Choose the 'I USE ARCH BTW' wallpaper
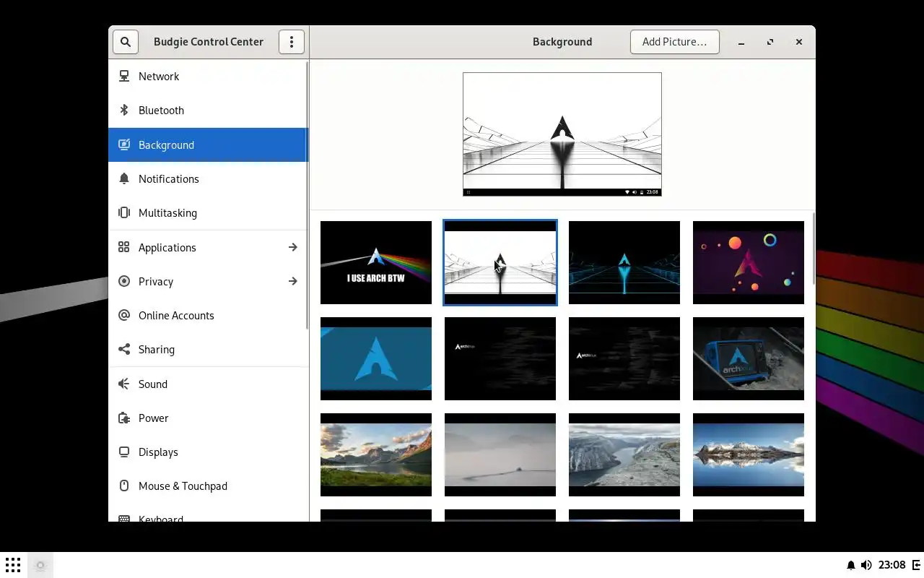 tap(376, 262)
